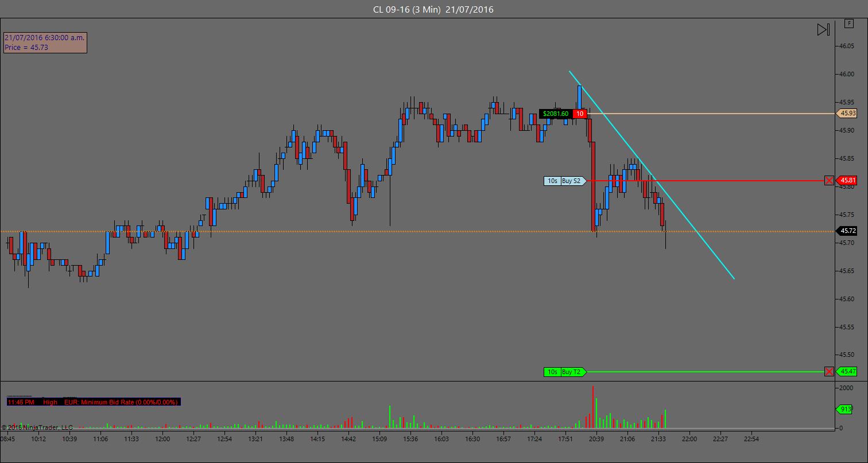Screen dimensions: 868x463
Task: Click the 45.60 price axis label
Action: [847, 299]
